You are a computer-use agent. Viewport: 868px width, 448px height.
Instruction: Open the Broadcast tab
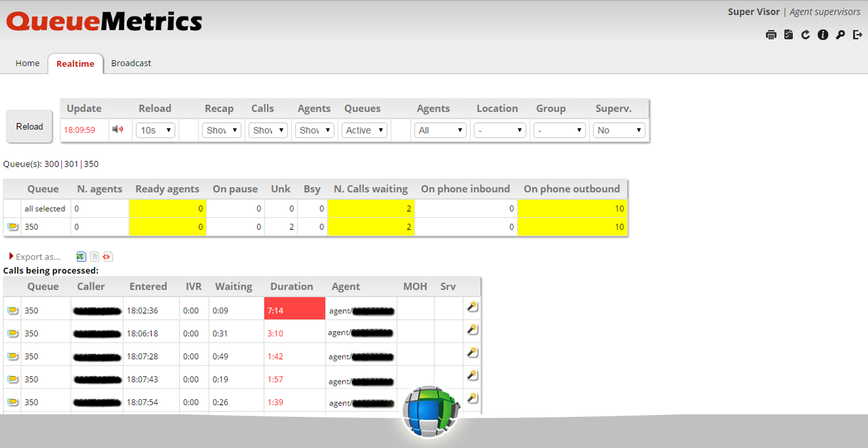131,64
